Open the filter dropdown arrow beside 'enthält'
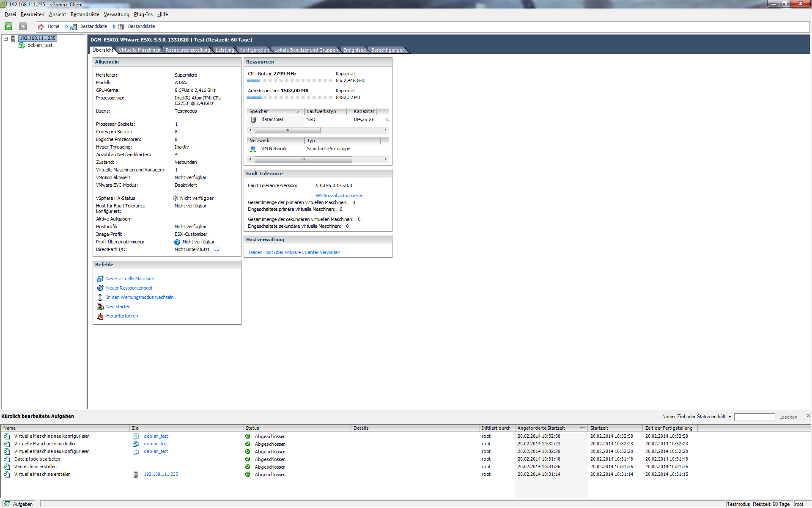 pyautogui.click(x=730, y=417)
